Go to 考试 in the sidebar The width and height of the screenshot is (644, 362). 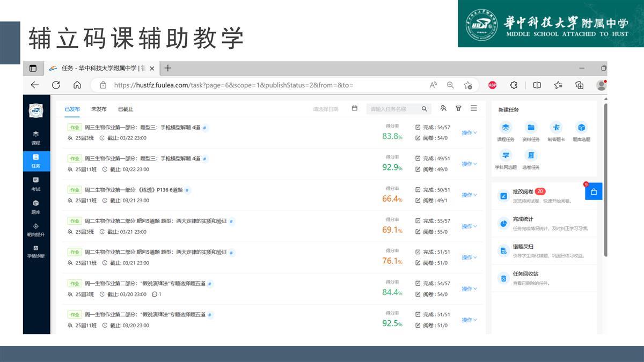[x=36, y=184]
